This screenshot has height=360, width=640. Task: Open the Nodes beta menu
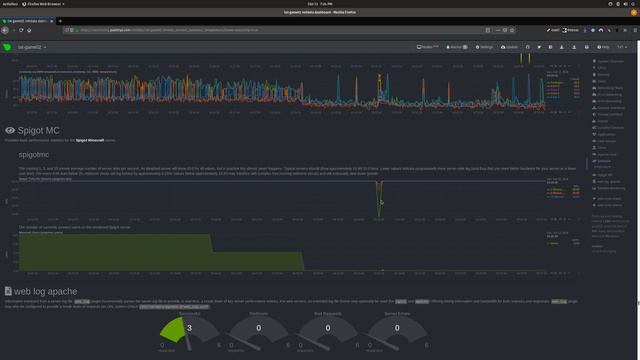427,47
